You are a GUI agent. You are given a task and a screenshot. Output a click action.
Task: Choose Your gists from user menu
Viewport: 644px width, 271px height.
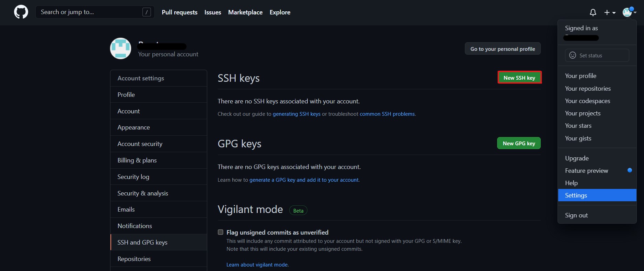tap(597, 138)
